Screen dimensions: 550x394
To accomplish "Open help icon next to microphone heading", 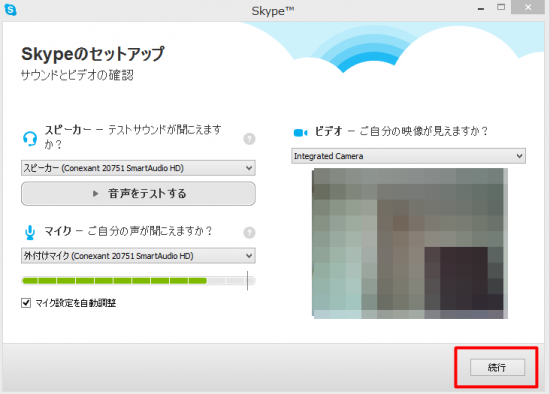I will tap(249, 232).
